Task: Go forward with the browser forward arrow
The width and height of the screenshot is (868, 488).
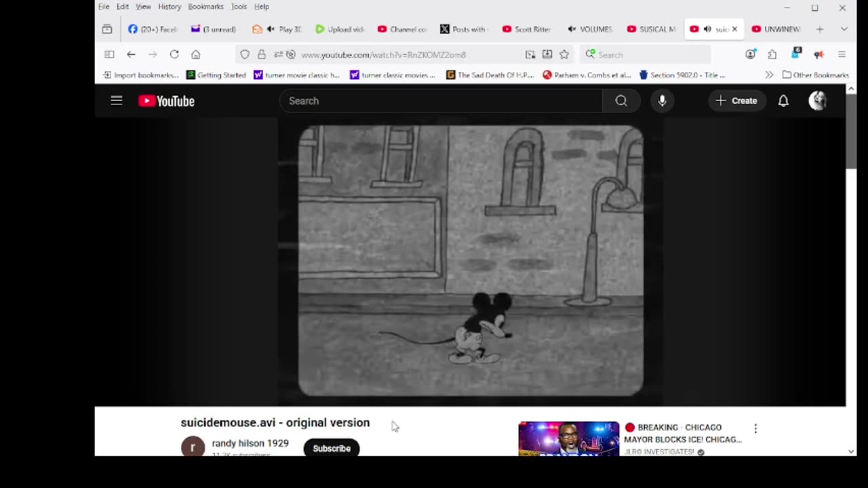Action: point(153,54)
